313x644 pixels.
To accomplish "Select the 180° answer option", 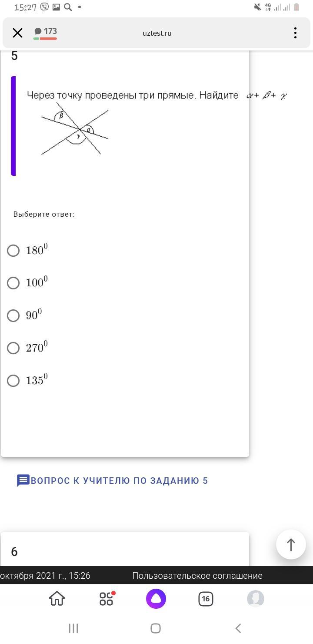I will coord(13,251).
